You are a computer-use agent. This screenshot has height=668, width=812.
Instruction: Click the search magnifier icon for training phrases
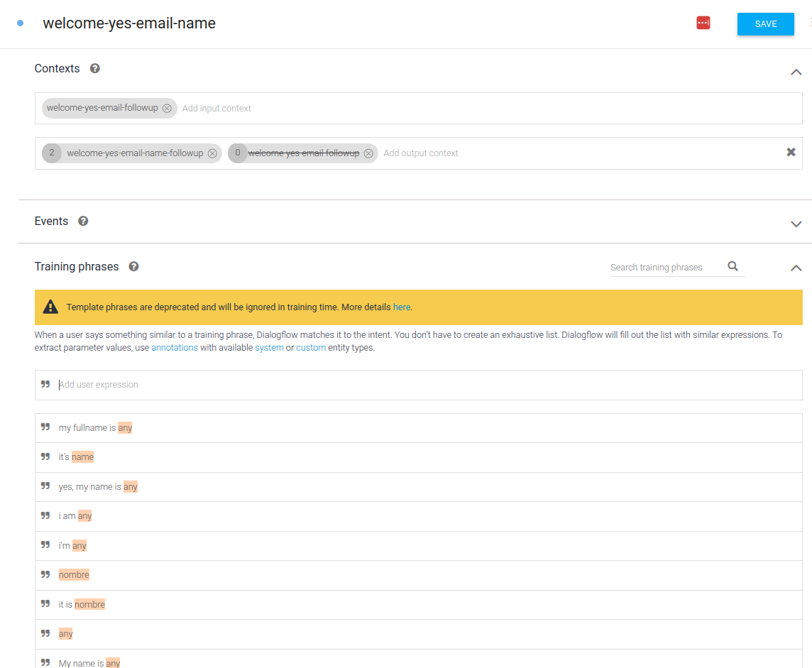(x=733, y=267)
